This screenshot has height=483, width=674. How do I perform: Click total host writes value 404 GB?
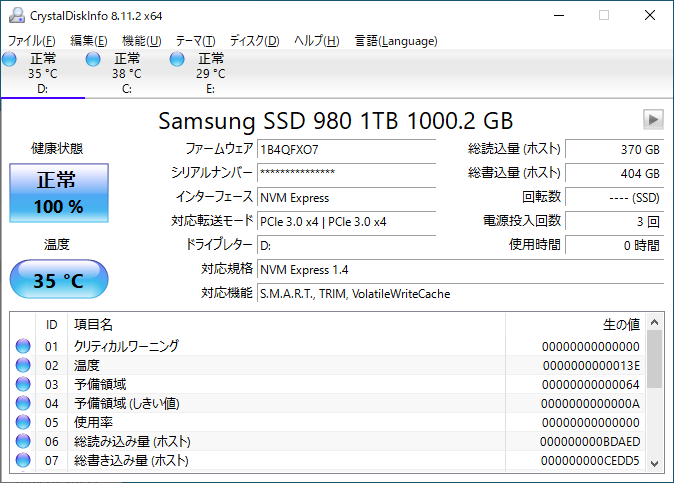pos(615,173)
